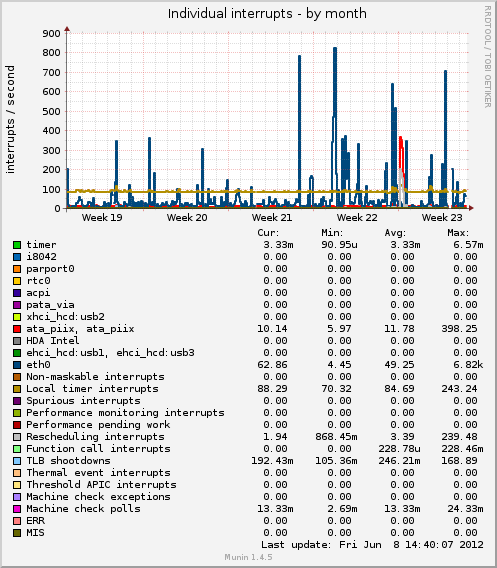Click the ata_piix, ata_piix legend label

(x=80, y=329)
